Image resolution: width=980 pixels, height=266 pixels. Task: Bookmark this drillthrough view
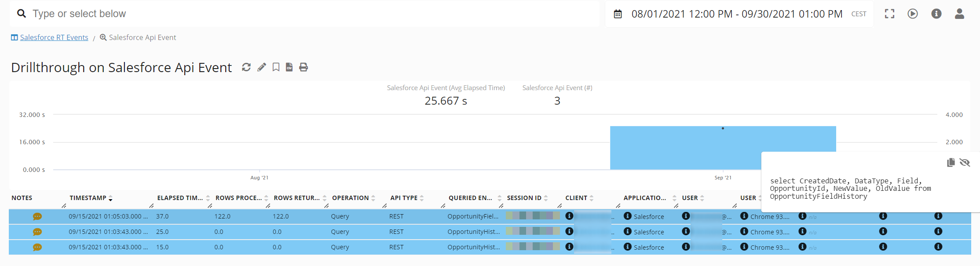(x=276, y=67)
